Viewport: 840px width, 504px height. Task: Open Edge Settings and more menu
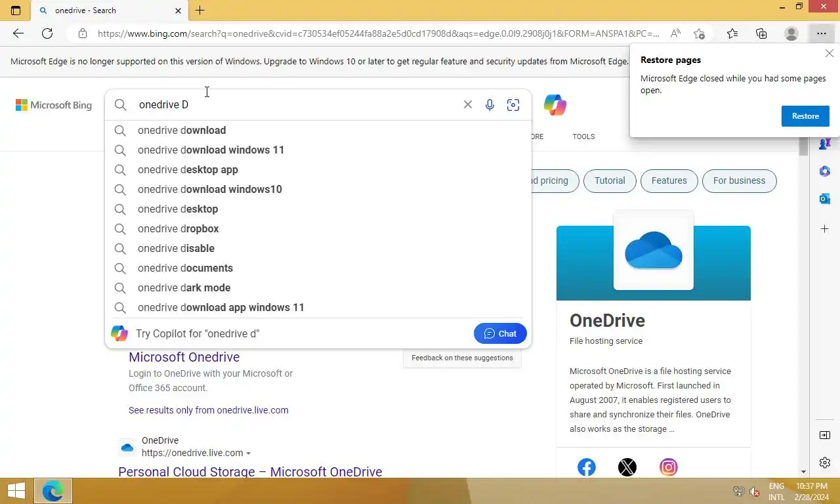[822, 33]
